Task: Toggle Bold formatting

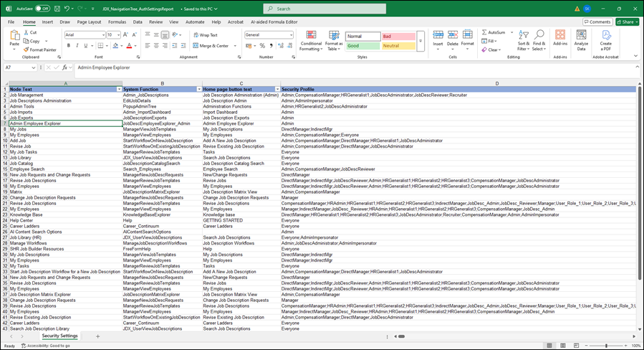Action: [x=69, y=46]
